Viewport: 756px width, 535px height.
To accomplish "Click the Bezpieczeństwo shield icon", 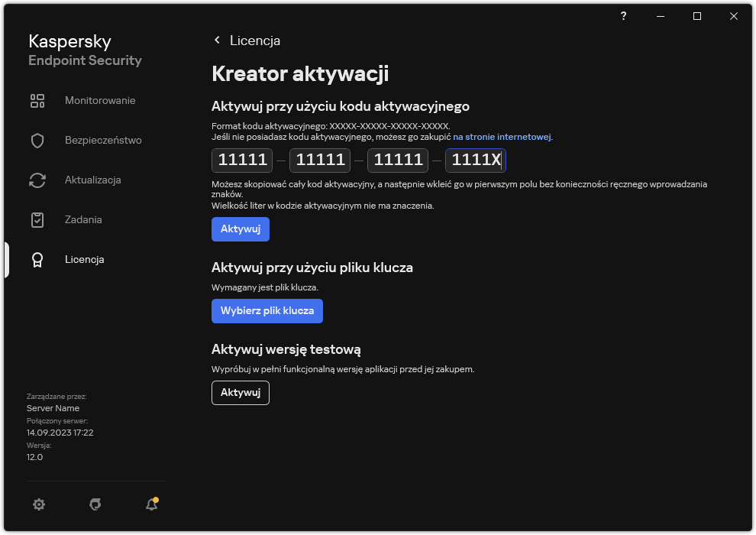I will point(37,140).
